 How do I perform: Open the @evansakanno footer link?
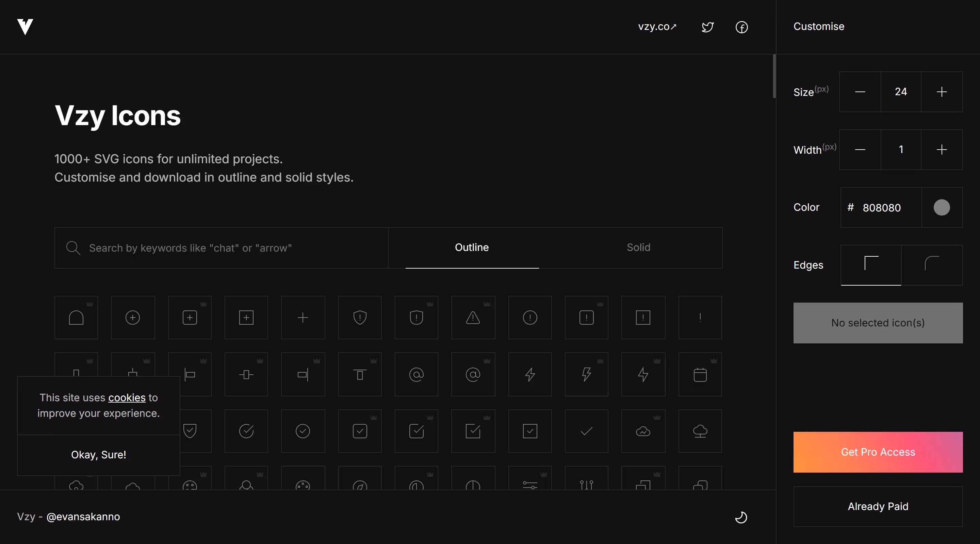[83, 516]
